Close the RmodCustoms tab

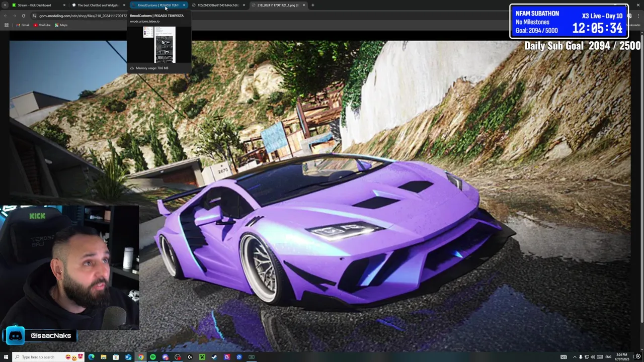(184, 5)
